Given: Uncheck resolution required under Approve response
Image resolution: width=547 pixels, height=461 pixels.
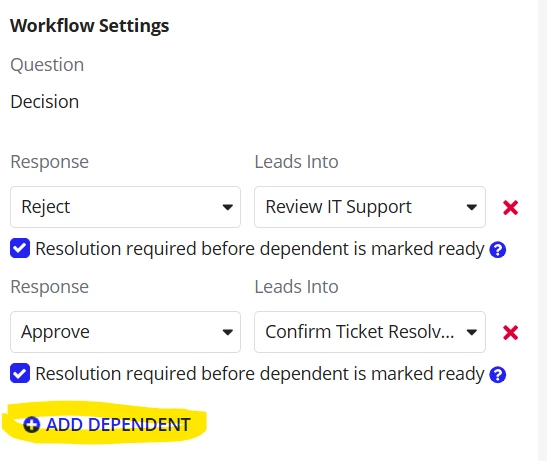Looking at the screenshot, I should 20,373.
